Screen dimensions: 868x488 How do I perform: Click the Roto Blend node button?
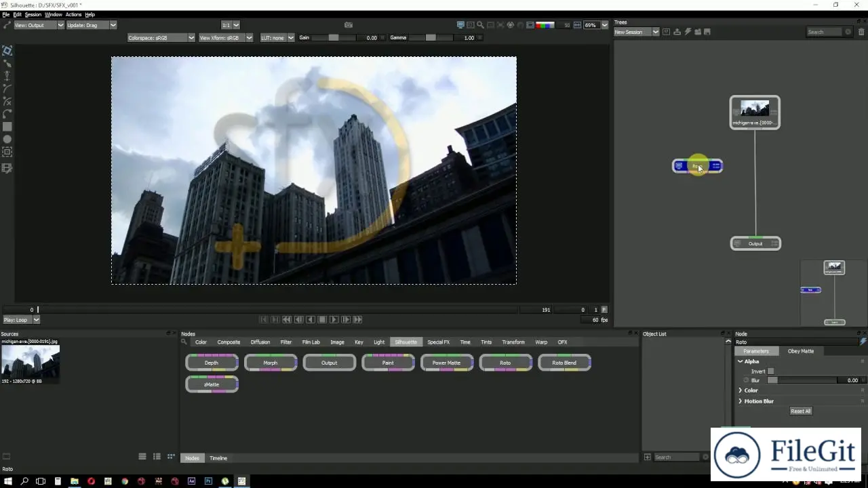click(x=564, y=363)
